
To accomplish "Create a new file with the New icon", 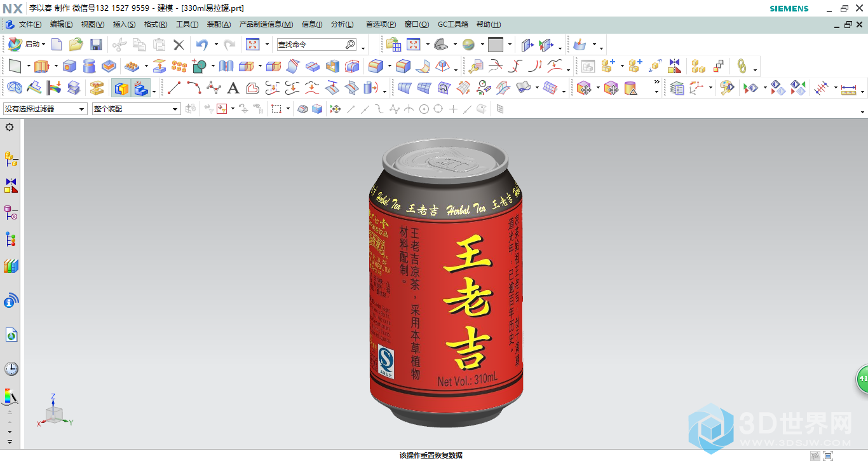I will (57, 45).
